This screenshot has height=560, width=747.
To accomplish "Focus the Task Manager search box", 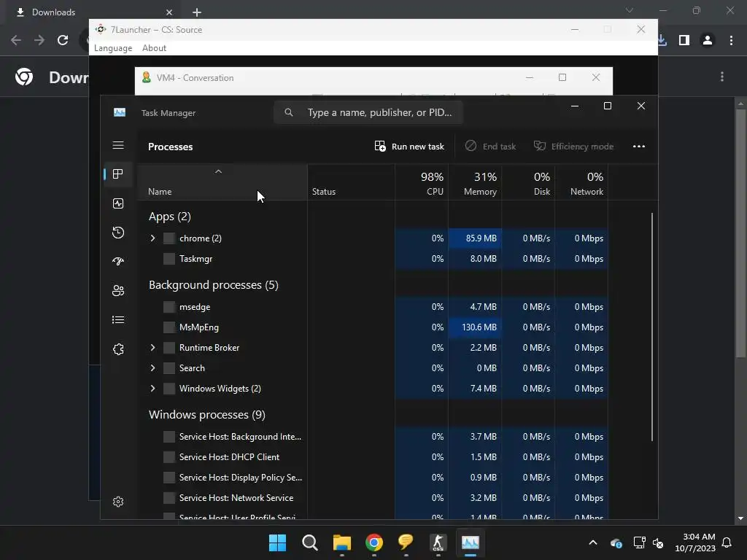I will point(368,112).
